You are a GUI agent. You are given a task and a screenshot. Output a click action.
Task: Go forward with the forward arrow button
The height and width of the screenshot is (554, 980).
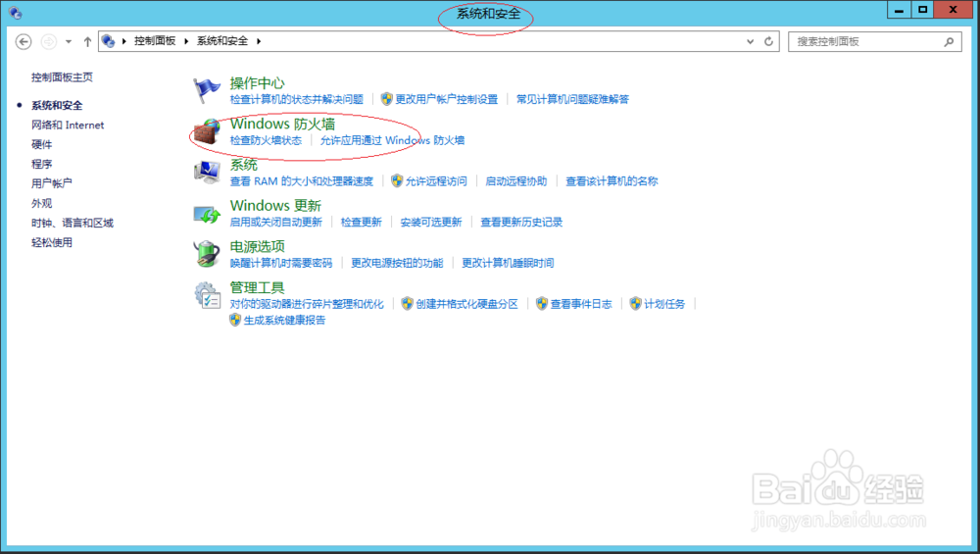[x=48, y=41]
